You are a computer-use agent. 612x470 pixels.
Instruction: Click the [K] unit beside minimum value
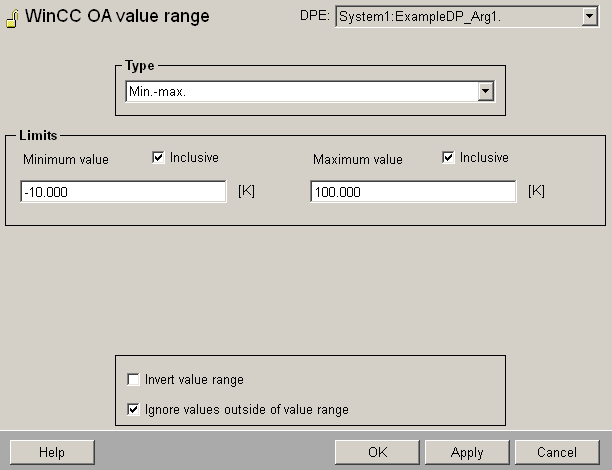point(246,191)
